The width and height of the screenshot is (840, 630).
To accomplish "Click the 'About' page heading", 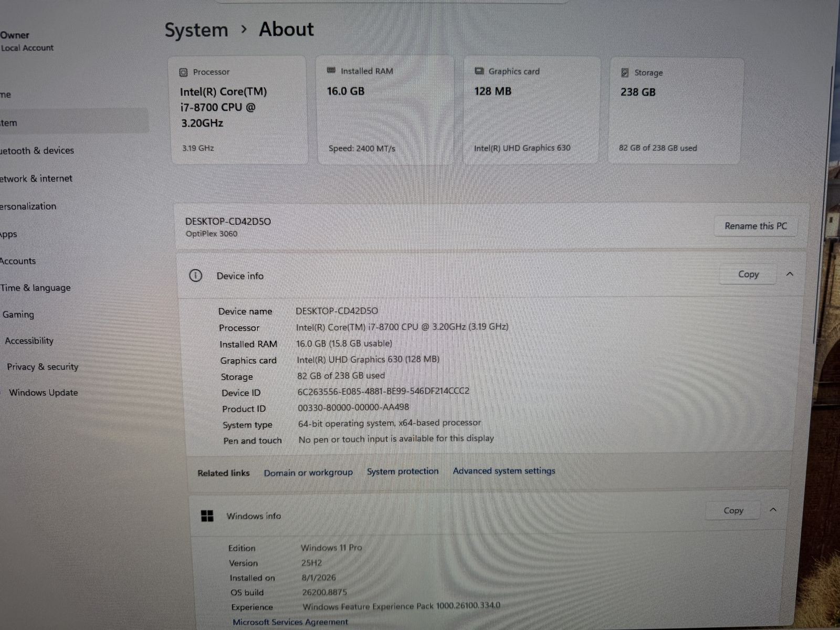I will click(x=286, y=29).
